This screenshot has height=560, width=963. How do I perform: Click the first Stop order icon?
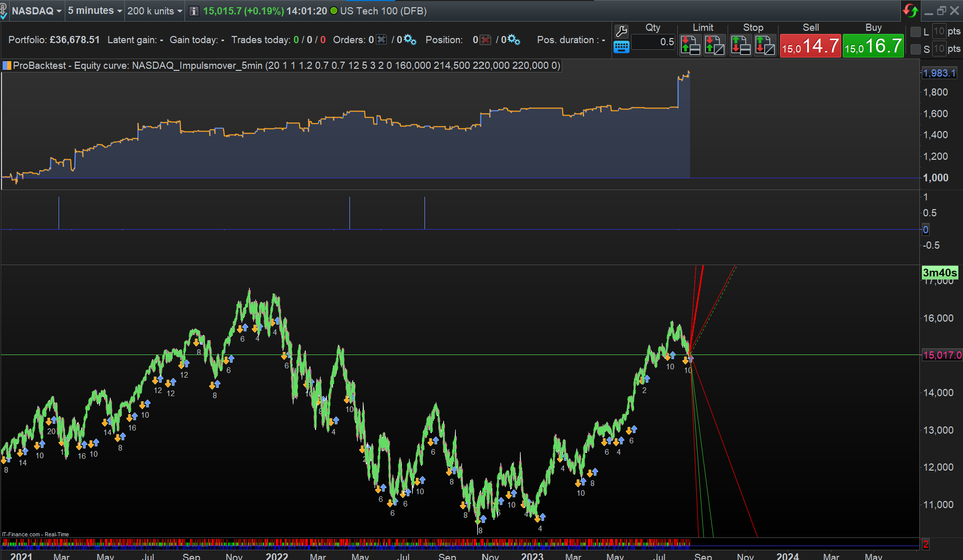(740, 45)
